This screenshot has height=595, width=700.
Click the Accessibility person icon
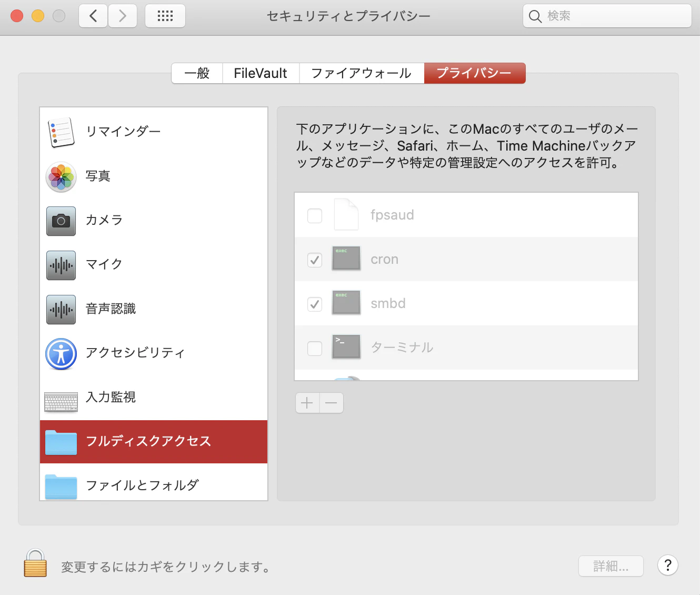click(x=61, y=353)
